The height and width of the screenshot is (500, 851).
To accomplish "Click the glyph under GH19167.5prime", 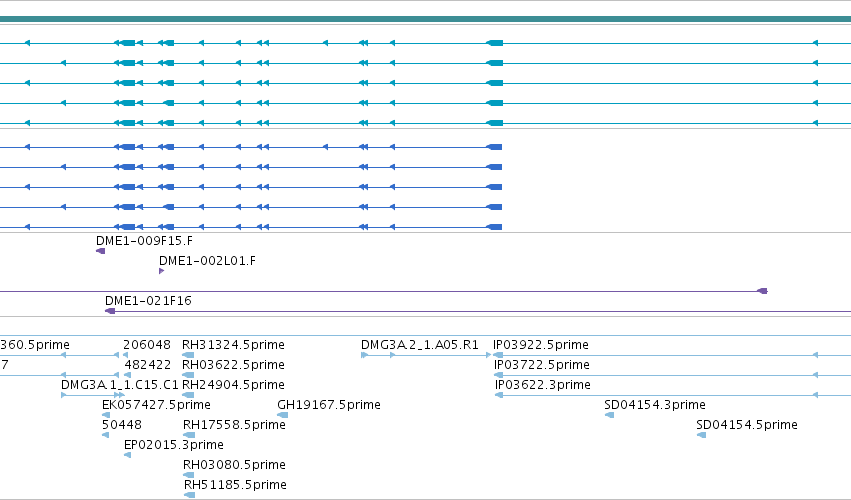I will (x=283, y=415).
